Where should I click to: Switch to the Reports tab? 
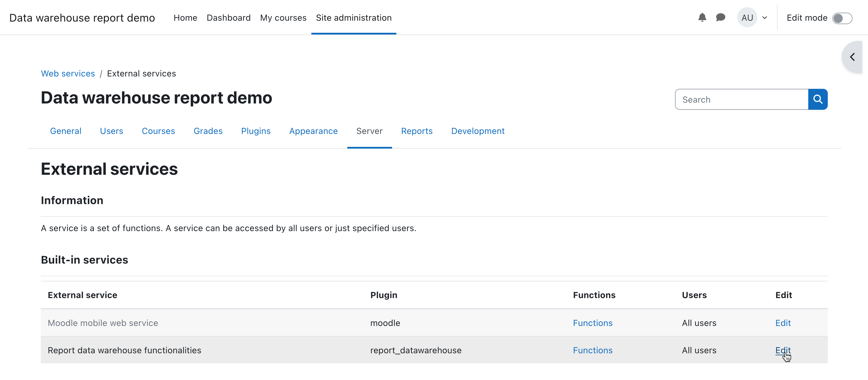416,131
